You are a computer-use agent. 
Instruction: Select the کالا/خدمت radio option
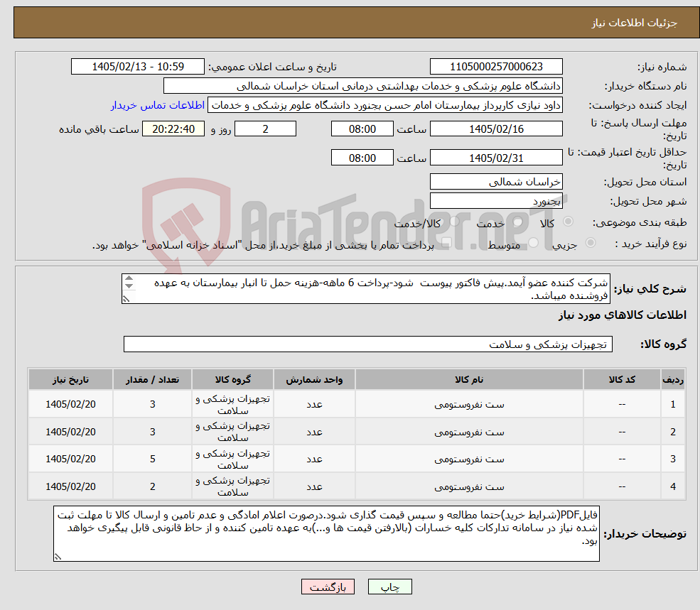click(x=454, y=222)
